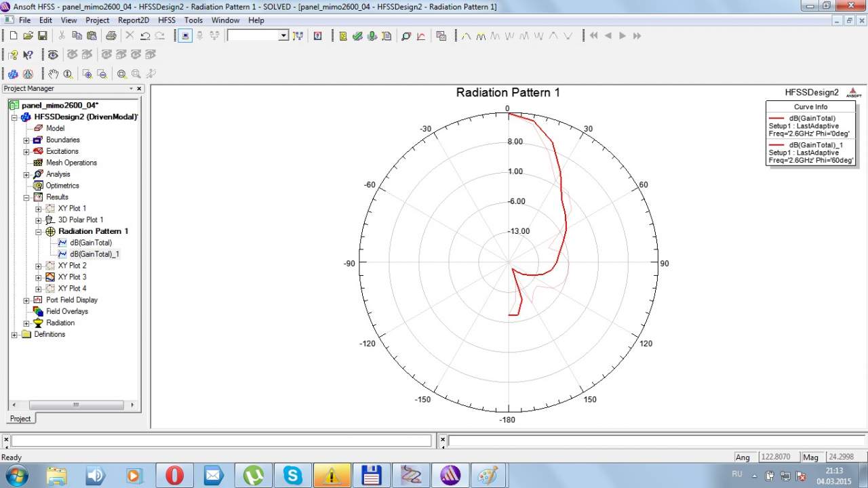Image resolution: width=868 pixels, height=488 pixels.
Task: Click the Print icon in the toolbar
Action: click(x=111, y=36)
